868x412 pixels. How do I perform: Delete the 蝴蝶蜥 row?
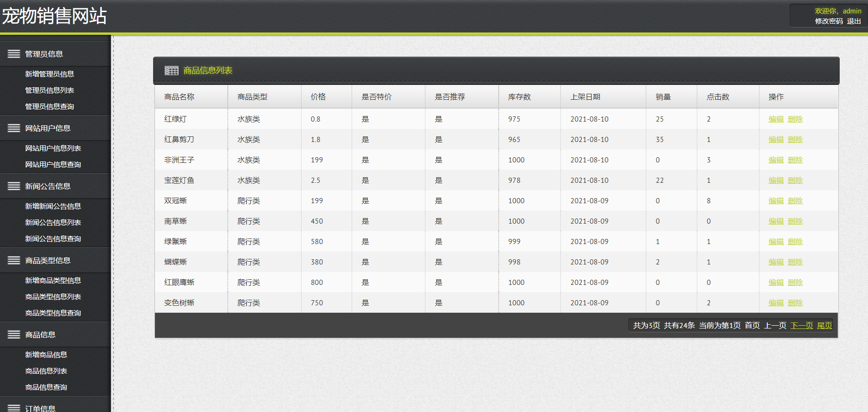[x=795, y=262]
